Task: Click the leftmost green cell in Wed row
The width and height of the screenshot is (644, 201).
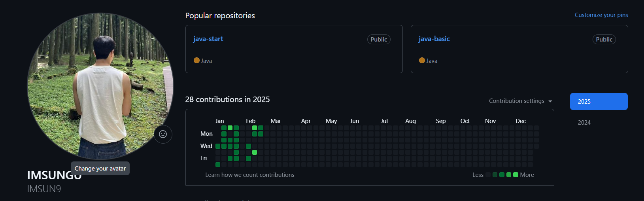Action: tap(218, 146)
